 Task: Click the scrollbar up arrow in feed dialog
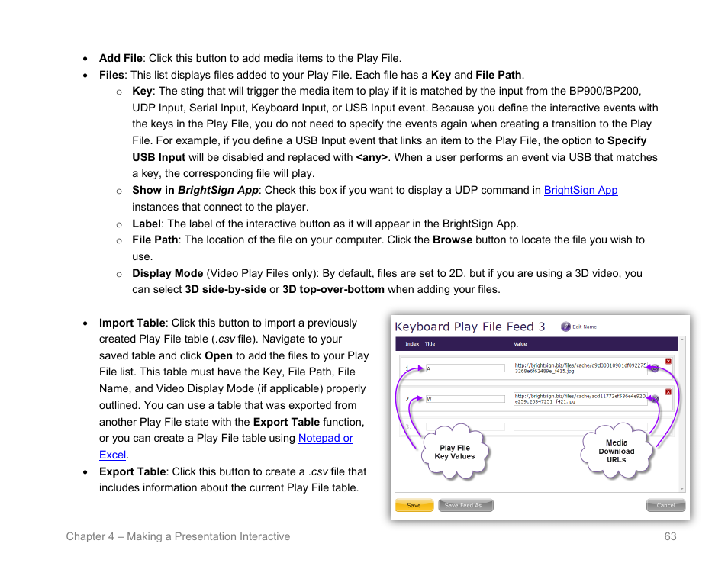point(682,340)
